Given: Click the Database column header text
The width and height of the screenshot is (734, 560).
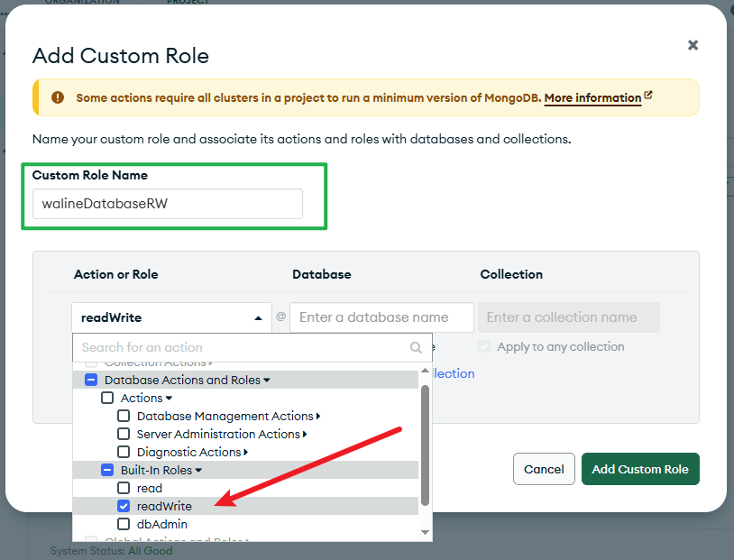Looking at the screenshot, I should [322, 274].
